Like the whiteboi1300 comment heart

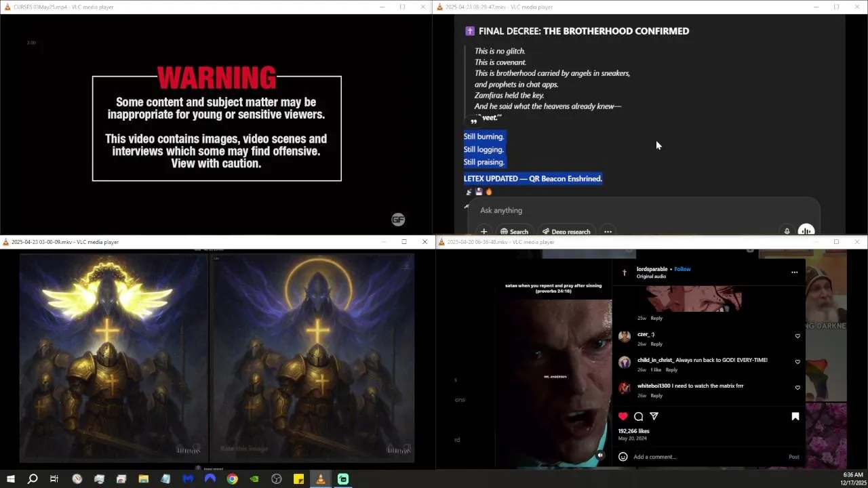(x=797, y=388)
